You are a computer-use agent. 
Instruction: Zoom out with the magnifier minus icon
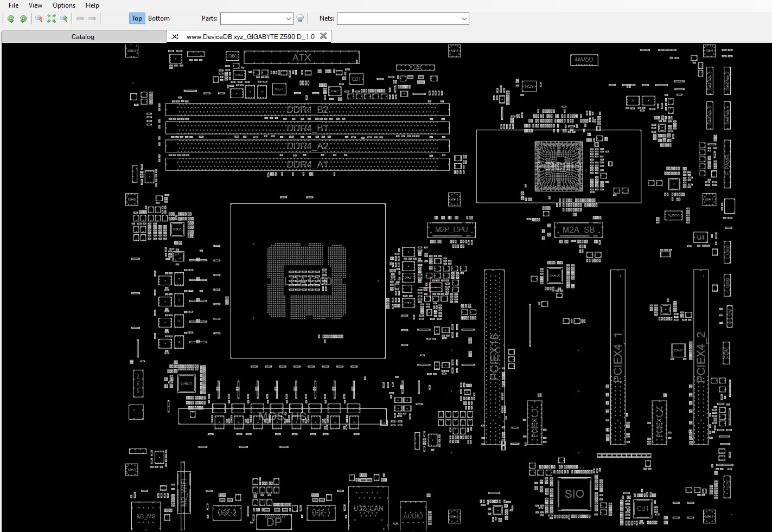[x=39, y=18]
